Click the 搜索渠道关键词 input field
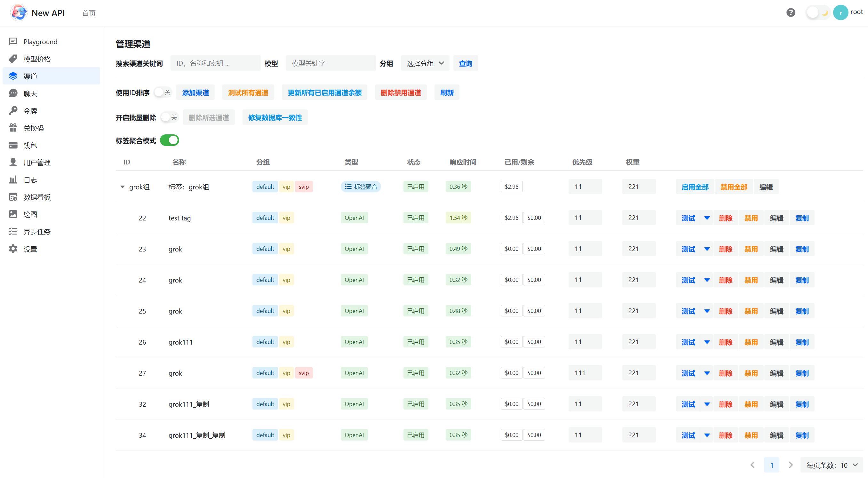This screenshot has width=868, height=478. pyautogui.click(x=215, y=63)
